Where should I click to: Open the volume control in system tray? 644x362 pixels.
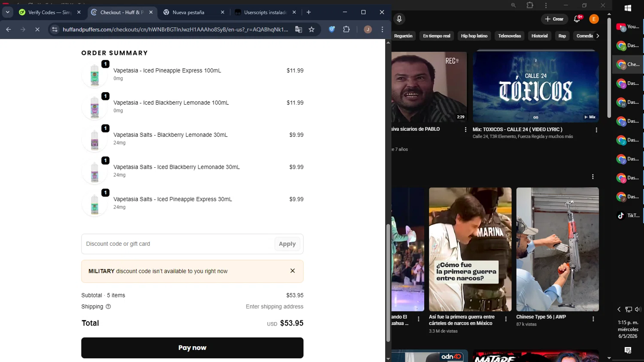638,309
